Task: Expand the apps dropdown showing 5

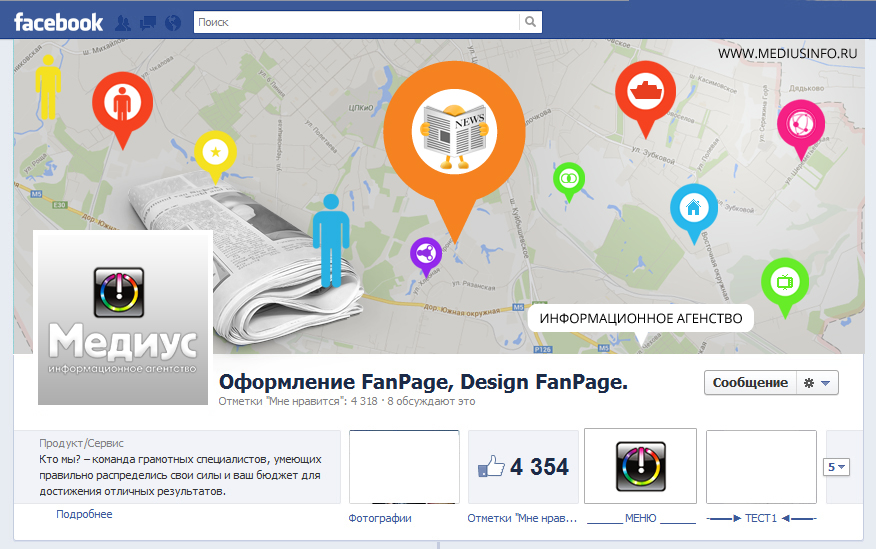Action: tap(836, 467)
